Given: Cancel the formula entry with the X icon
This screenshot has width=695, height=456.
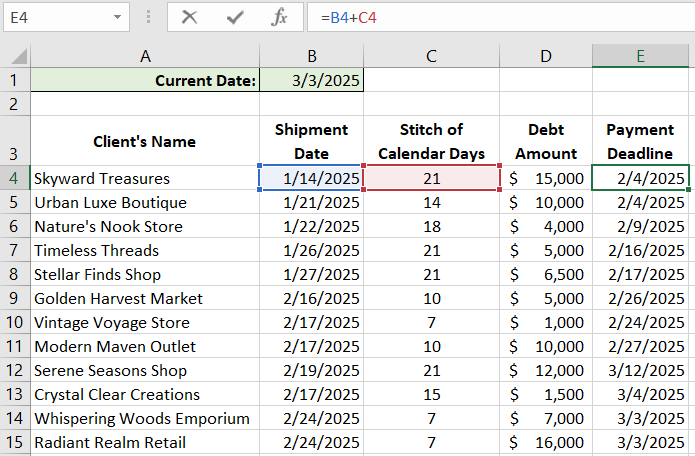Looking at the screenshot, I should click(x=190, y=17).
